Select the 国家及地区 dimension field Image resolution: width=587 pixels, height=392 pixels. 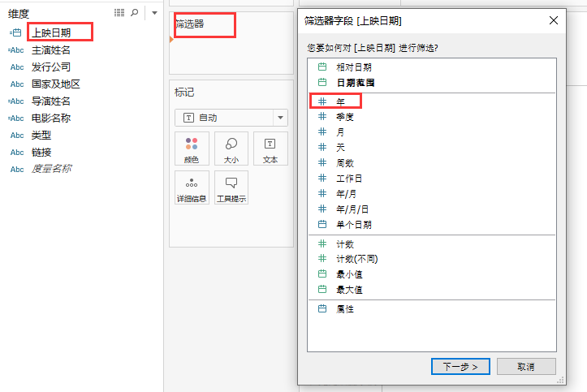pyautogui.click(x=56, y=84)
